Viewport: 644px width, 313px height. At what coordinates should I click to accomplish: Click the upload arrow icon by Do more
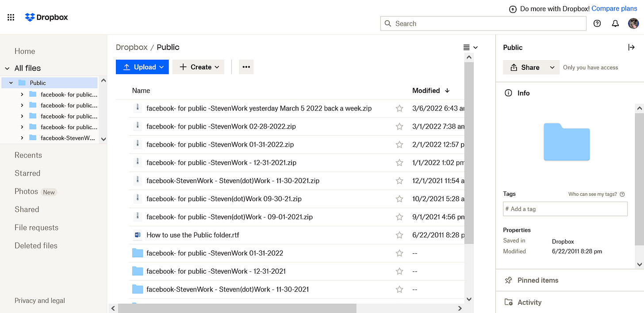pos(513,9)
